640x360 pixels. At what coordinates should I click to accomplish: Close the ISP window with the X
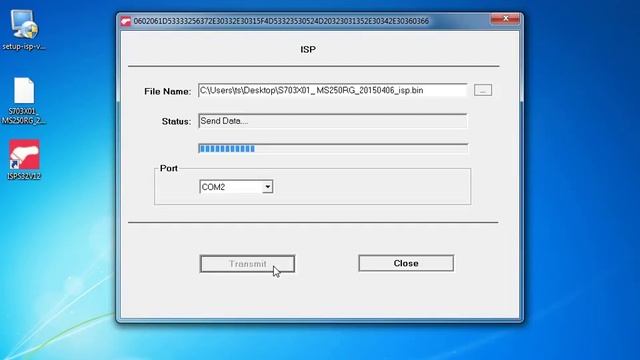[x=505, y=19]
